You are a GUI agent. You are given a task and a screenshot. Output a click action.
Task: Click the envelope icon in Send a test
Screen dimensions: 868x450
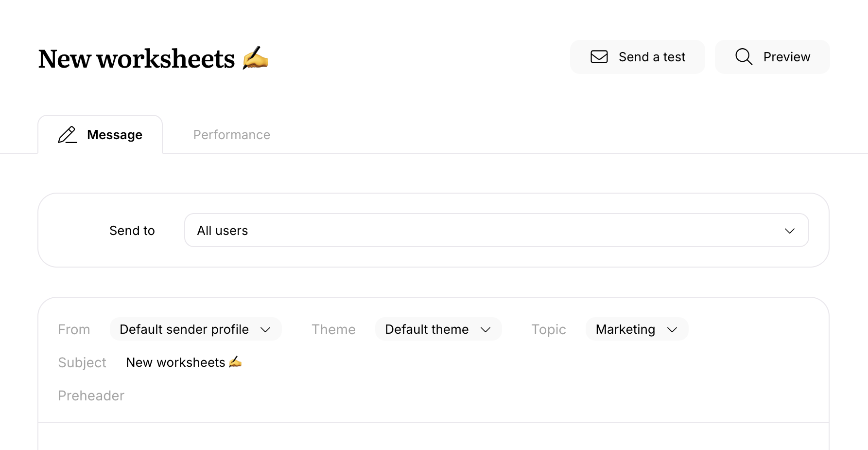coord(599,57)
